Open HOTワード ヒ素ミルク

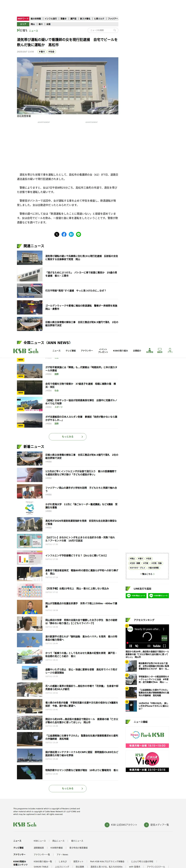click(x=99, y=19)
